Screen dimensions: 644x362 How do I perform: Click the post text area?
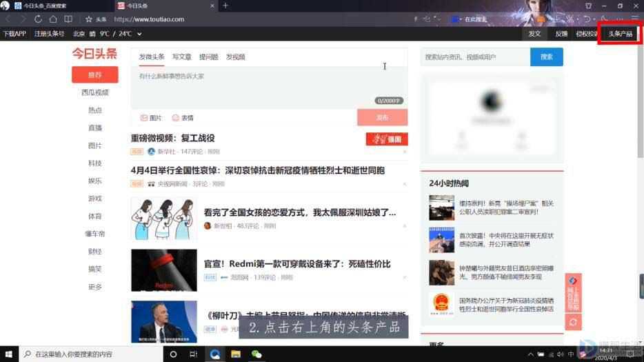click(269, 88)
